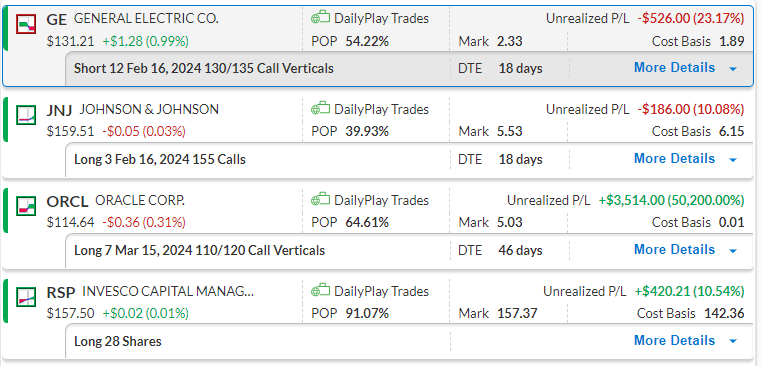Expand More Details arrow for GE position

733,69
